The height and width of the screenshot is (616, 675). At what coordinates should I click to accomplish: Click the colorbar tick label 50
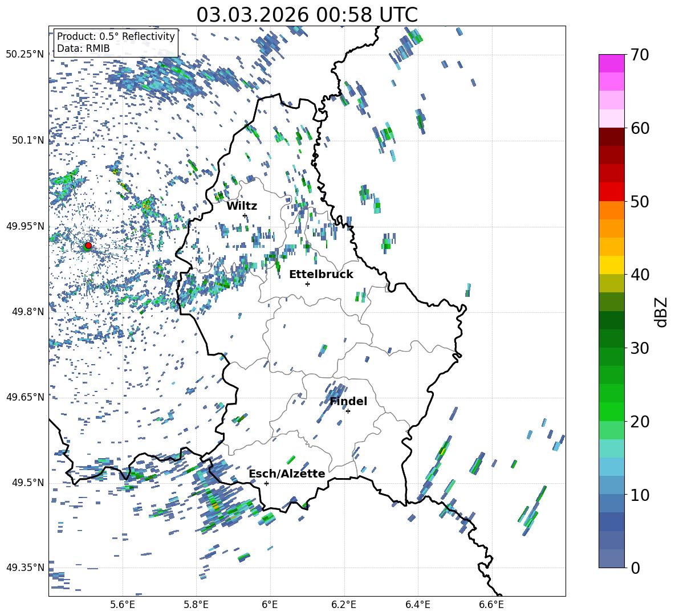click(640, 201)
